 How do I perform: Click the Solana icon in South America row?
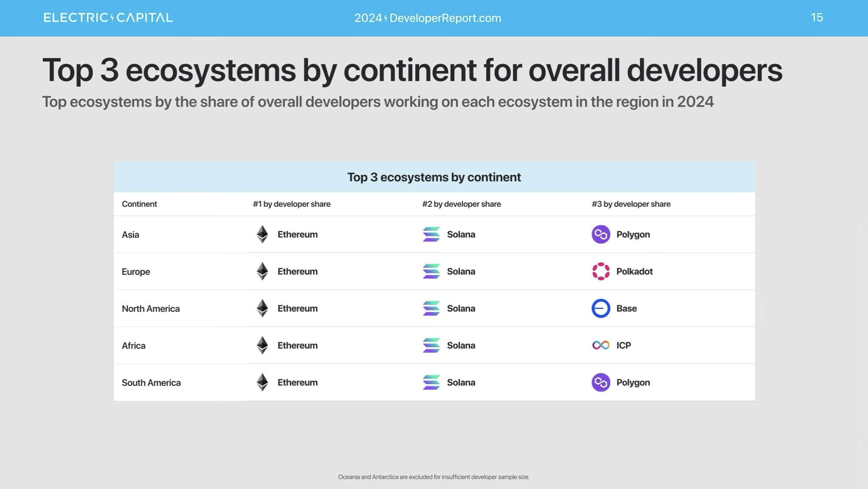pyautogui.click(x=431, y=382)
